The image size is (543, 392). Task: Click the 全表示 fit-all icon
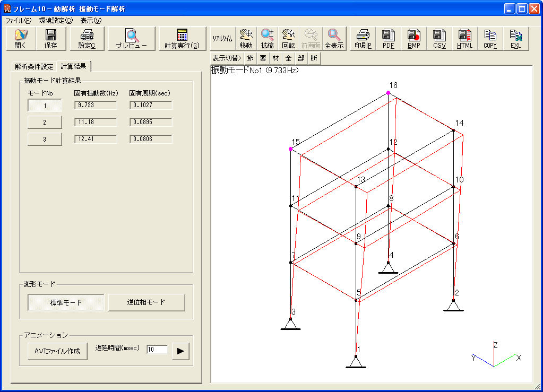(x=334, y=39)
